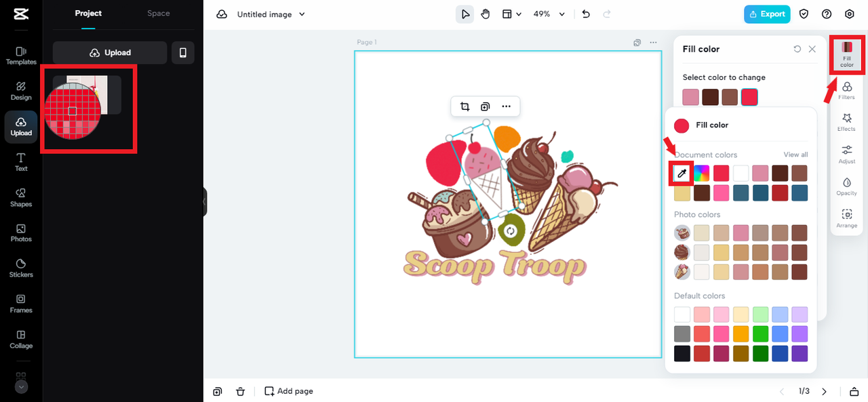Open more options in floating toolbar

(x=507, y=106)
